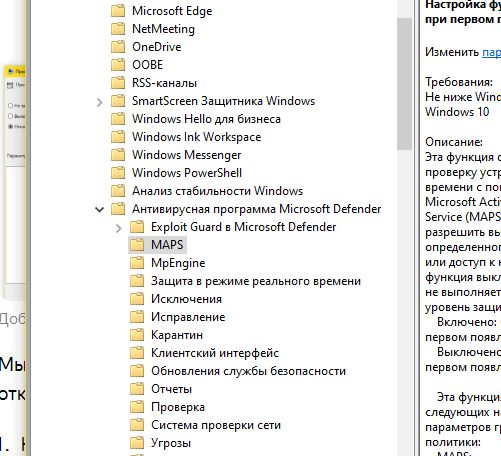This screenshot has height=456, width=501.
Task: Select Обновления службы безопасности label
Action: pos(248,371)
